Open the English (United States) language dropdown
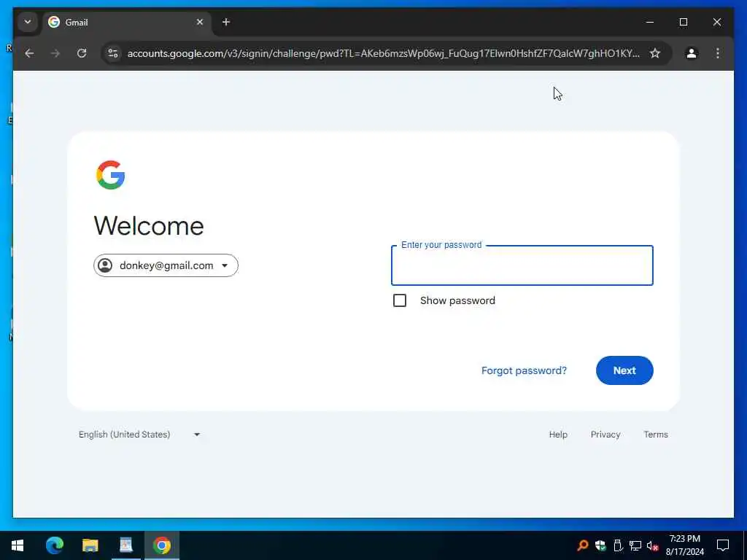 click(139, 435)
